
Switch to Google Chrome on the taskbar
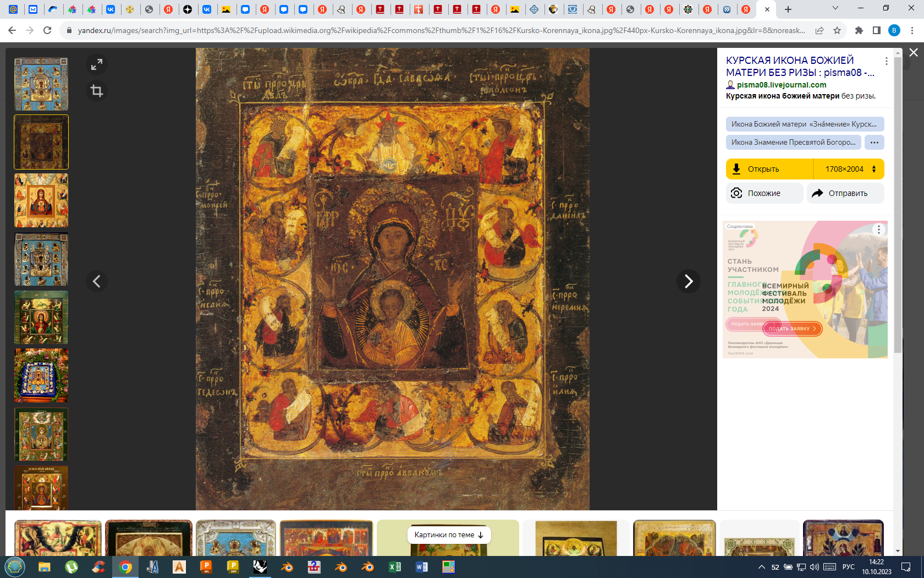[x=125, y=567]
